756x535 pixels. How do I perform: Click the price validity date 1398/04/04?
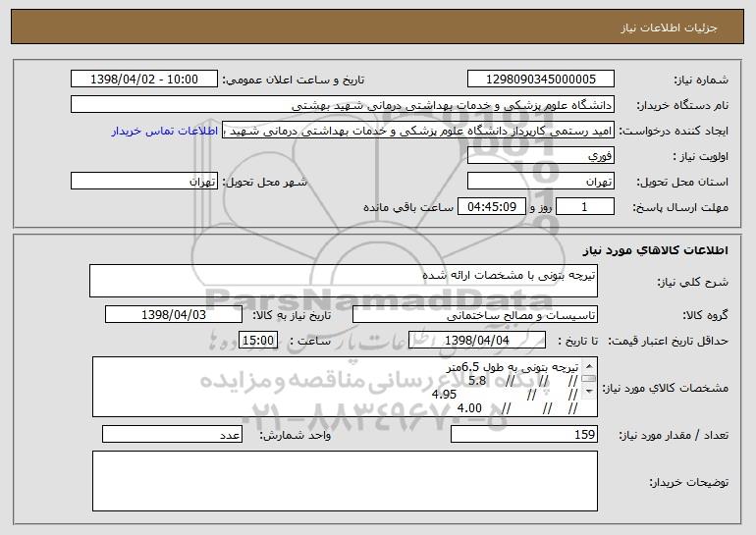point(477,340)
